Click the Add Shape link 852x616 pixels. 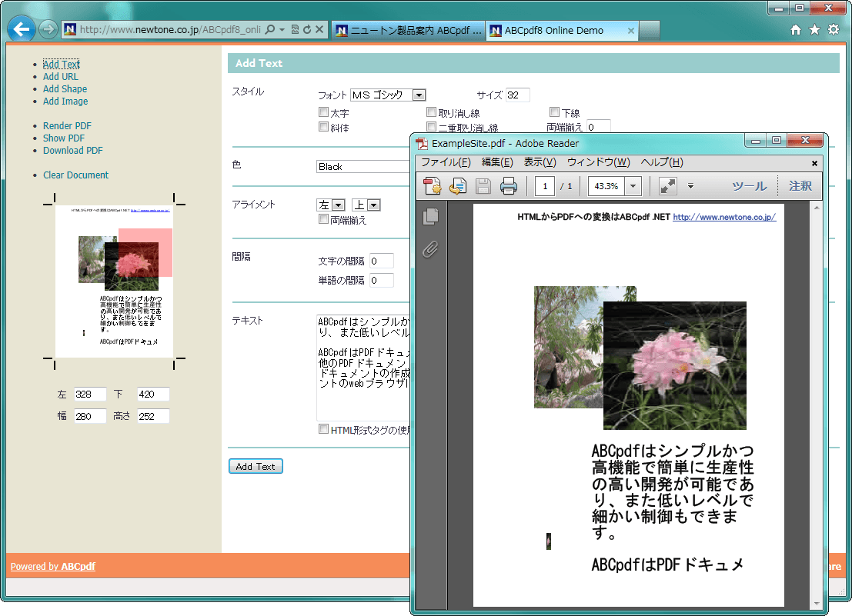point(65,89)
